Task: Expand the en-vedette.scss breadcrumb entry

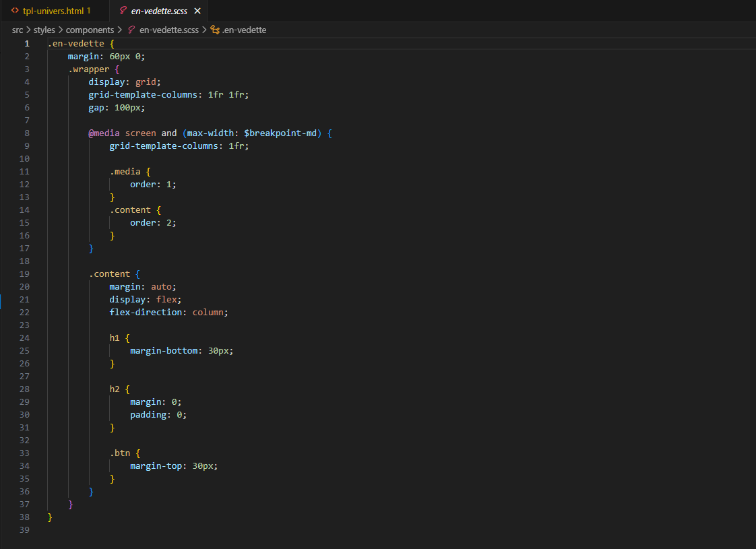Action: click(x=168, y=30)
